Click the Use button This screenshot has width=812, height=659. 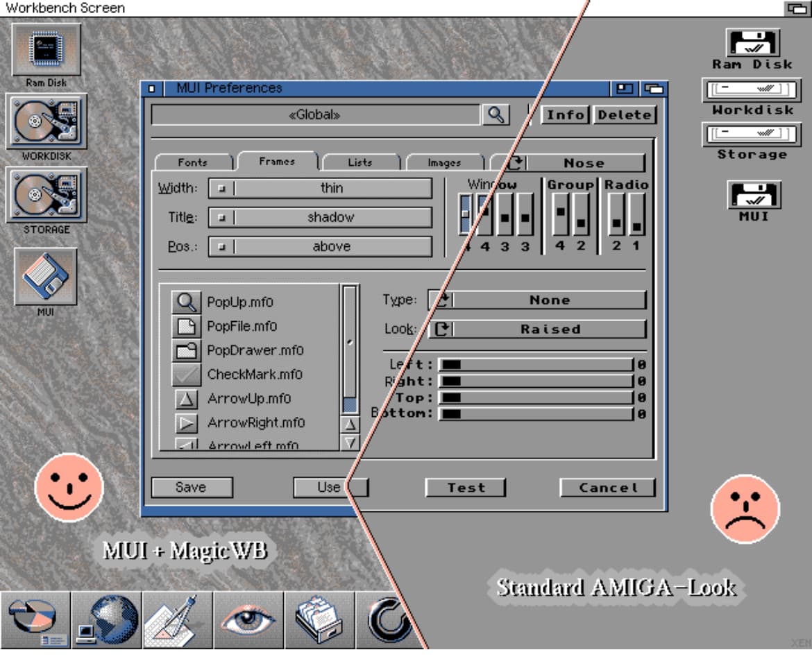(330, 487)
